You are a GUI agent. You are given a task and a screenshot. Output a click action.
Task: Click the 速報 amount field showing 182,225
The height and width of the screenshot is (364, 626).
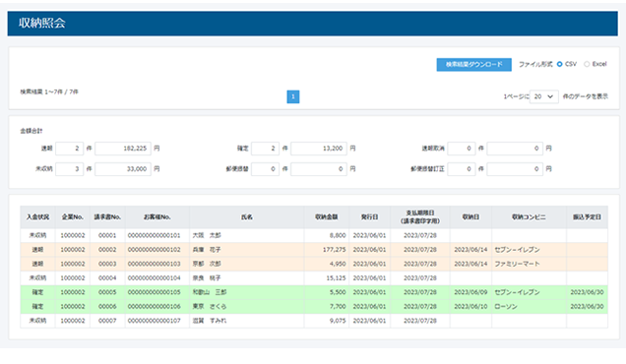123,149
